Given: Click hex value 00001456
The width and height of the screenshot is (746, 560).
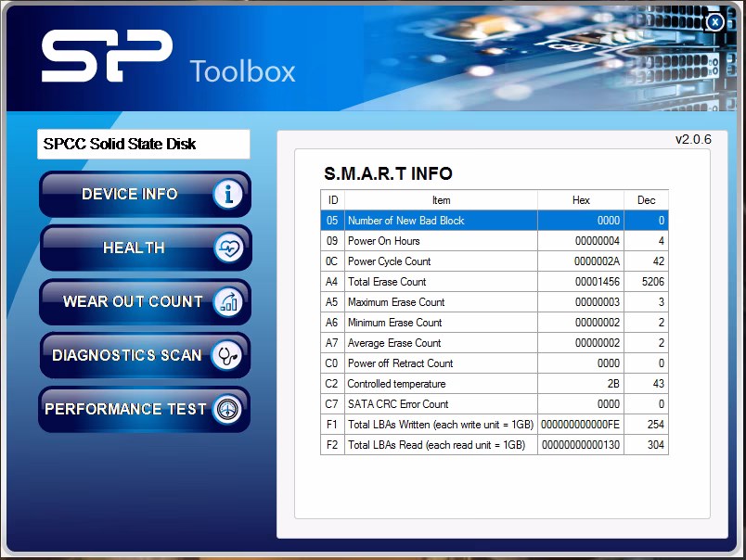Looking at the screenshot, I should coord(598,282).
